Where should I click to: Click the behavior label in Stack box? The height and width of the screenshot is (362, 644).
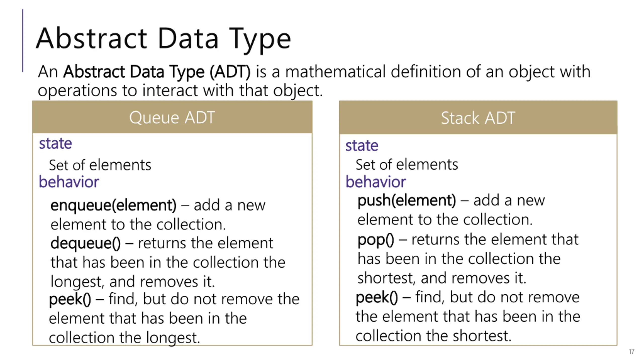(x=376, y=182)
